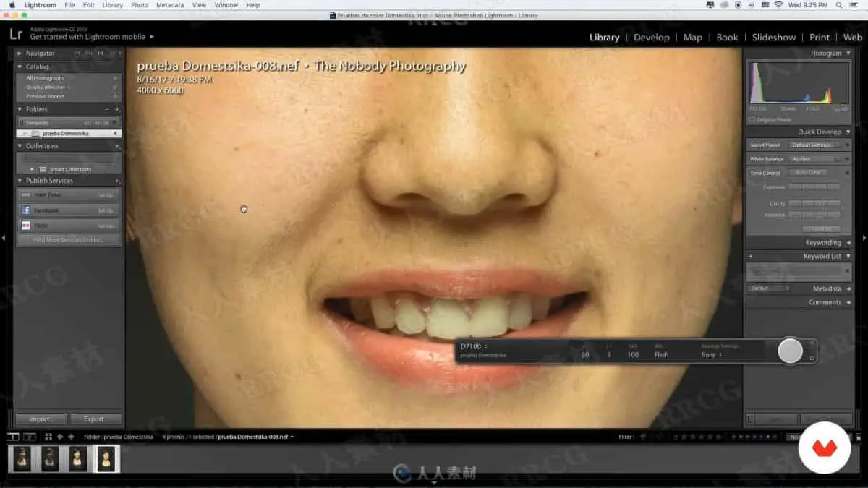Image resolution: width=868 pixels, height=488 pixels.
Task: Expand the Comments panel
Action: click(x=848, y=302)
